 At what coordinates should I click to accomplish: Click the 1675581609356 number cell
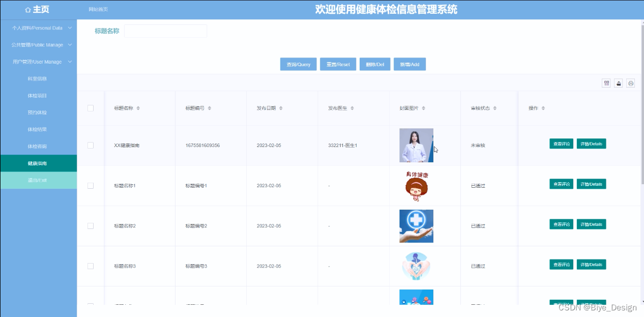coord(202,146)
